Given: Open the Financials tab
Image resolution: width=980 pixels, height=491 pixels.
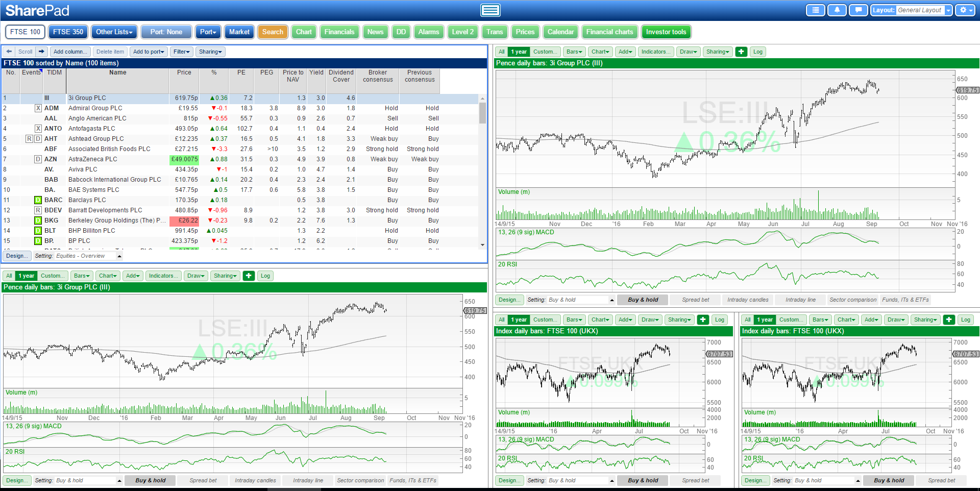Looking at the screenshot, I should tap(339, 32).
